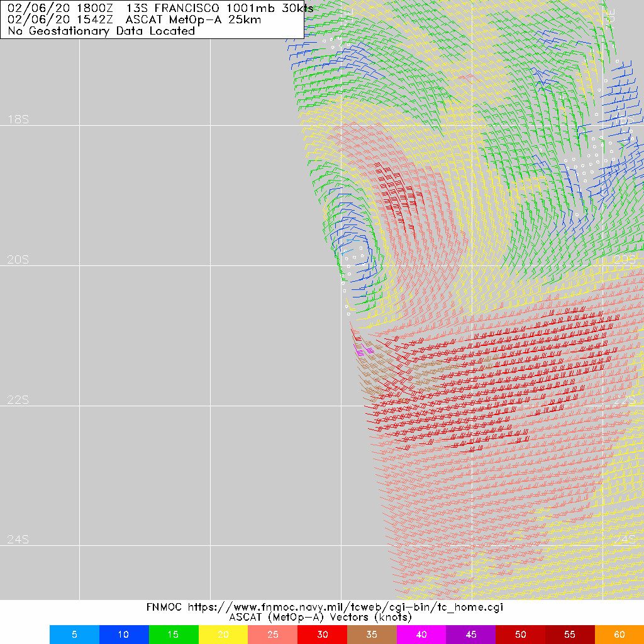Click the left-side 18S latitude label
Screen dimensions: 644x644
coord(18,119)
